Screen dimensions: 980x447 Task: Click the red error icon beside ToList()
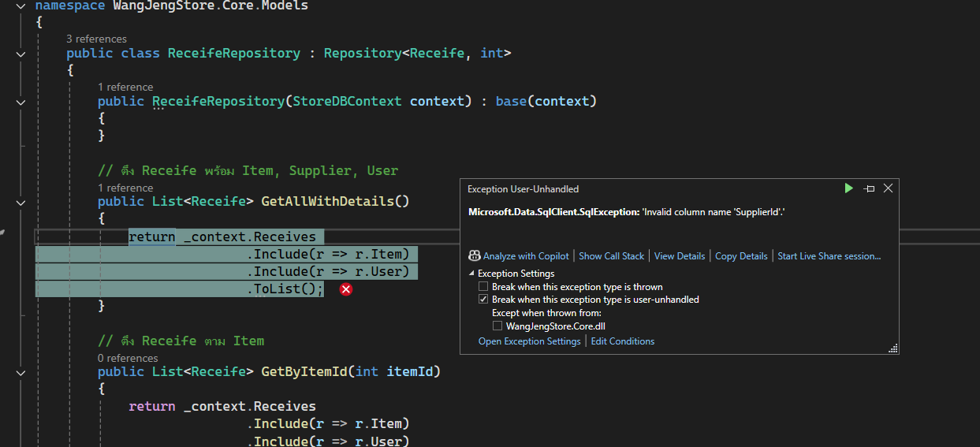[345, 289]
